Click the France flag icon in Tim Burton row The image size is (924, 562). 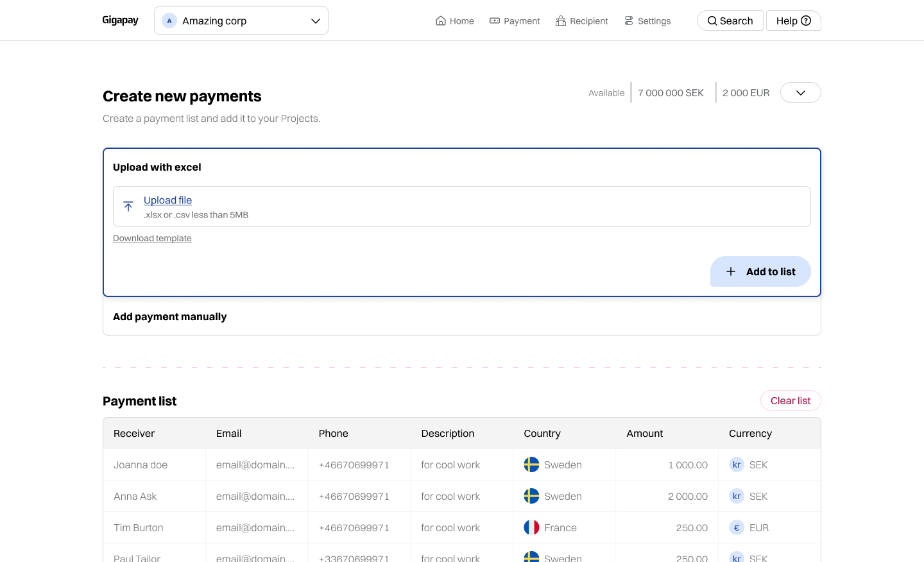(531, 527)
